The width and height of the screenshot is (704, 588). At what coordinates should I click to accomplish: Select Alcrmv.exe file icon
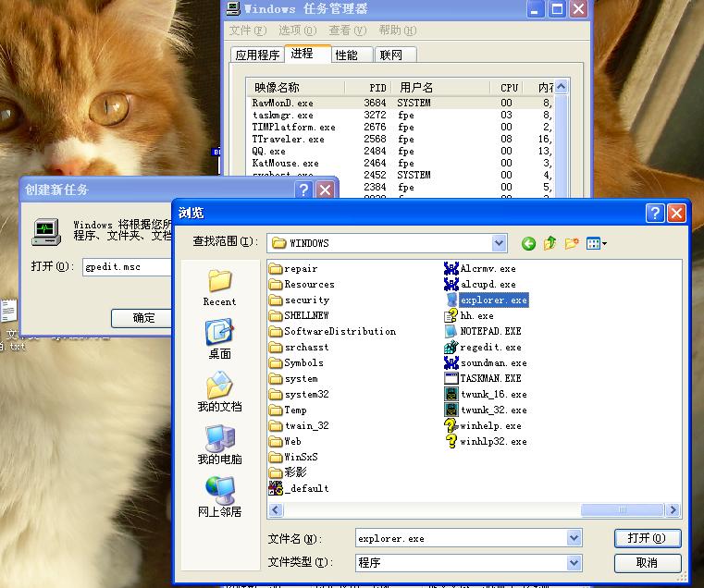[x=451, y=268]
